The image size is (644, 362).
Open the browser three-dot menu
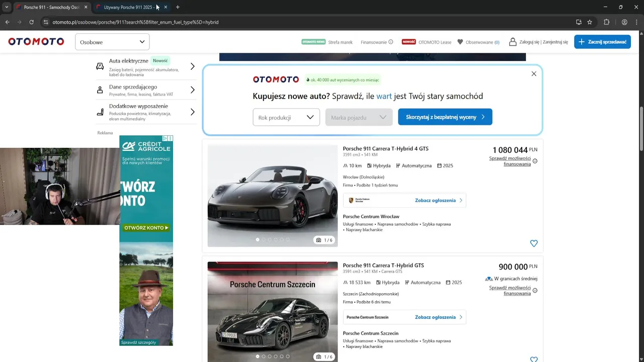[636, 22]
